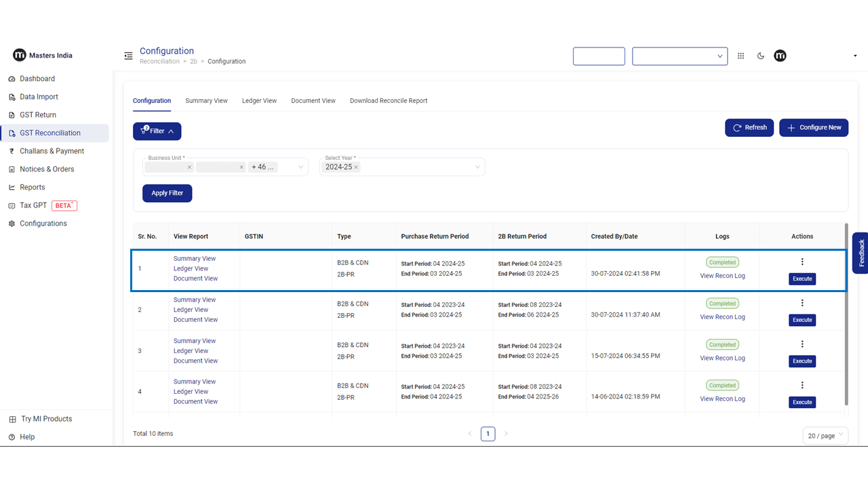Collapse sidebar using hamburger menu icon
Viewport: 868px width, 488px height.
click(128, 56)
